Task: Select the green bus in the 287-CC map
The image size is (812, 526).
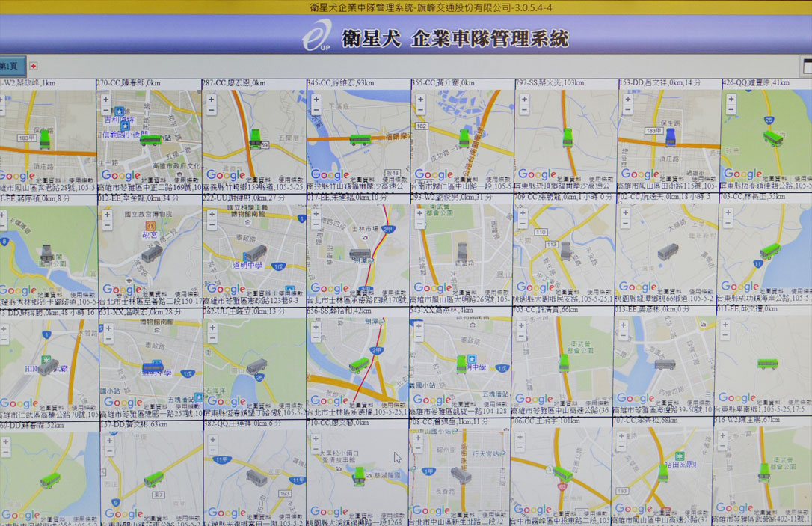Action: [255, 138]
